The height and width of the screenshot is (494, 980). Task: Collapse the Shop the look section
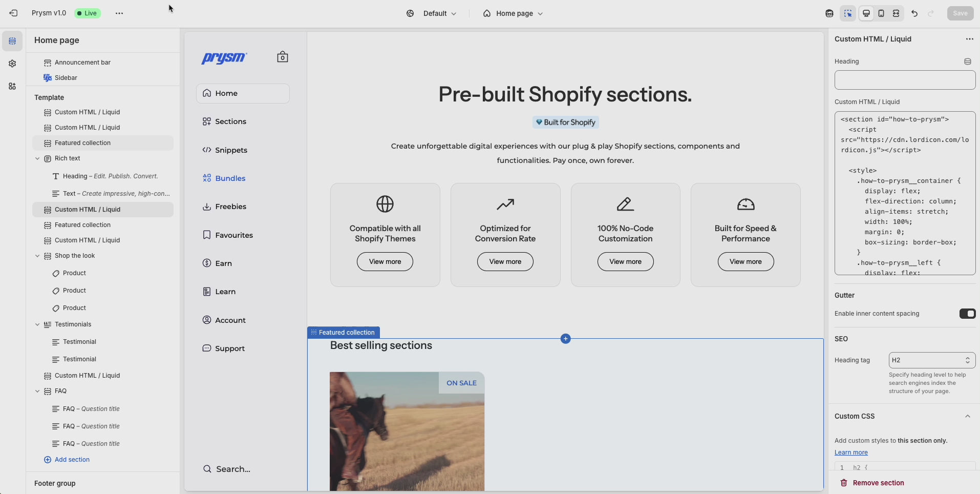click(x=37, y=256)
